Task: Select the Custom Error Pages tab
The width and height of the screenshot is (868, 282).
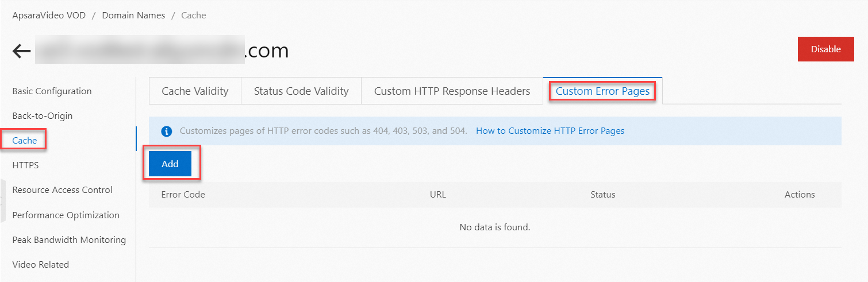Action: coord(602,91)
